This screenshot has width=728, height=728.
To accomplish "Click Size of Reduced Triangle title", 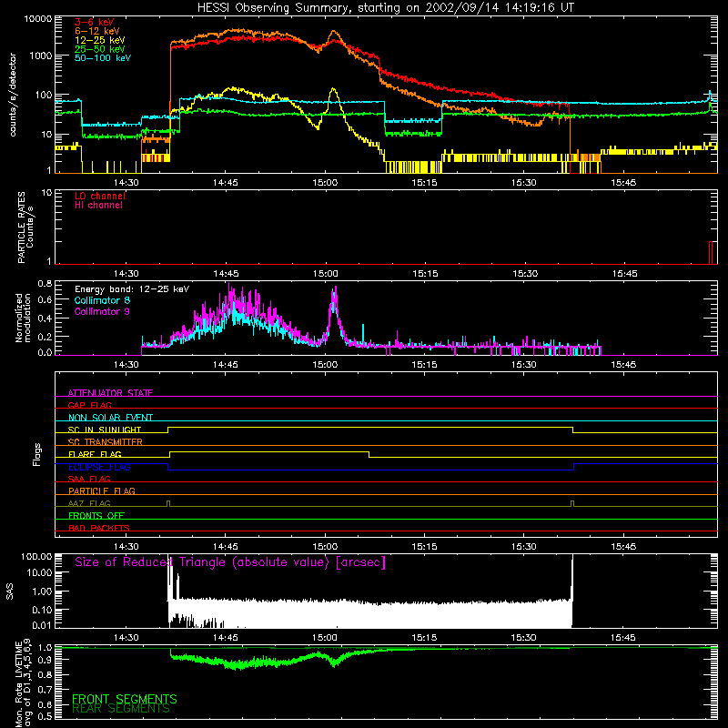I will (x=230, y=562).
